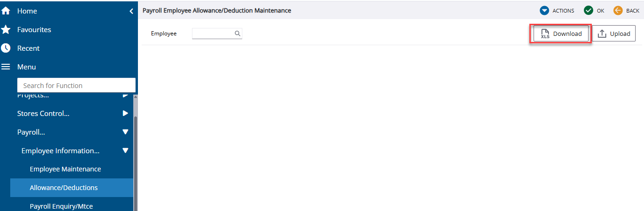The image size is (644, 211).
Task: Collapse the Payroll menu arrow
Action: coord(125,132)
